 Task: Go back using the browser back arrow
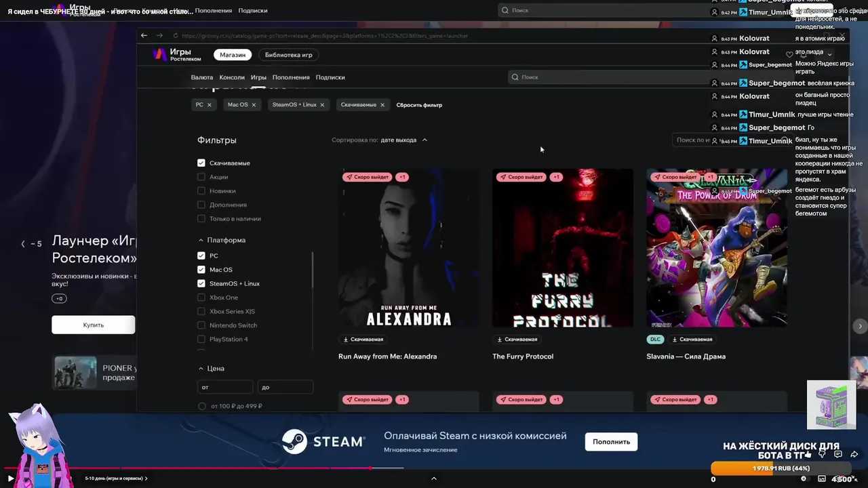pyautogui.click(x=144, y=35)
